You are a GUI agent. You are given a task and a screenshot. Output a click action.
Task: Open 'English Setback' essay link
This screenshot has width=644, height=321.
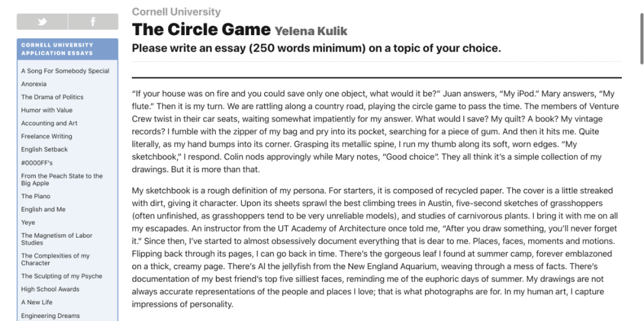[45, 149]
